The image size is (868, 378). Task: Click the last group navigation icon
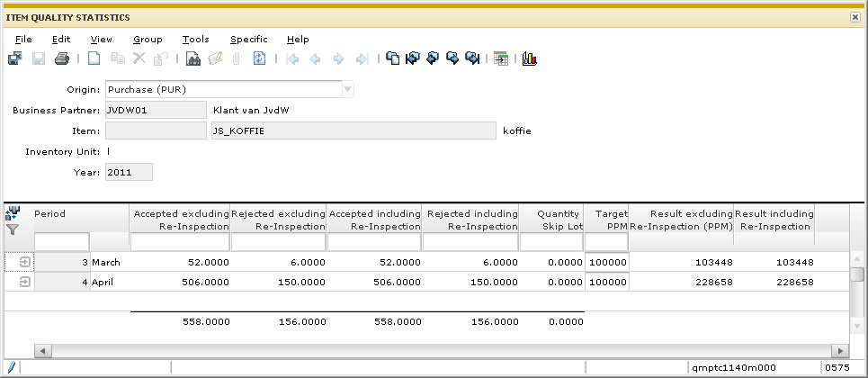tap(473, 59)
